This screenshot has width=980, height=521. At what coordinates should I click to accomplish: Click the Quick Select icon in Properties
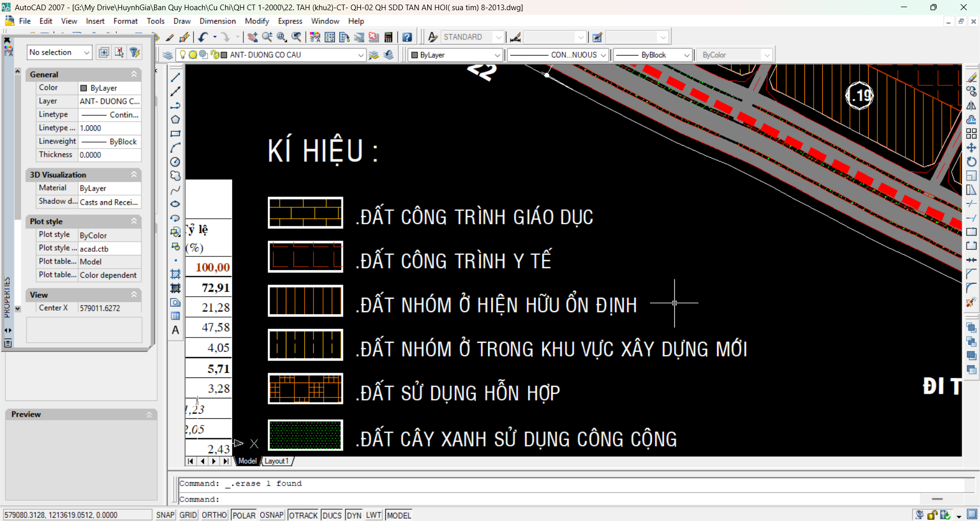click(135, 53)
